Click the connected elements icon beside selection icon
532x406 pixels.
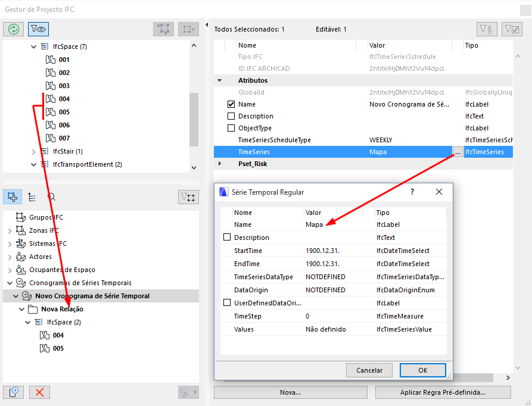pos(188,29)
